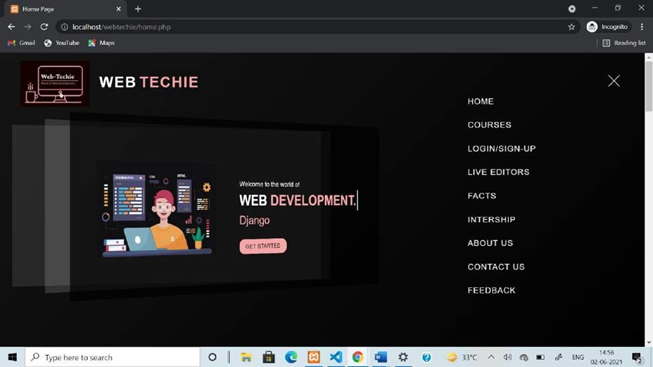Viewport: 653px width, 367px height.
Task: Open ENG language indicator
Action: pos(578,357)
